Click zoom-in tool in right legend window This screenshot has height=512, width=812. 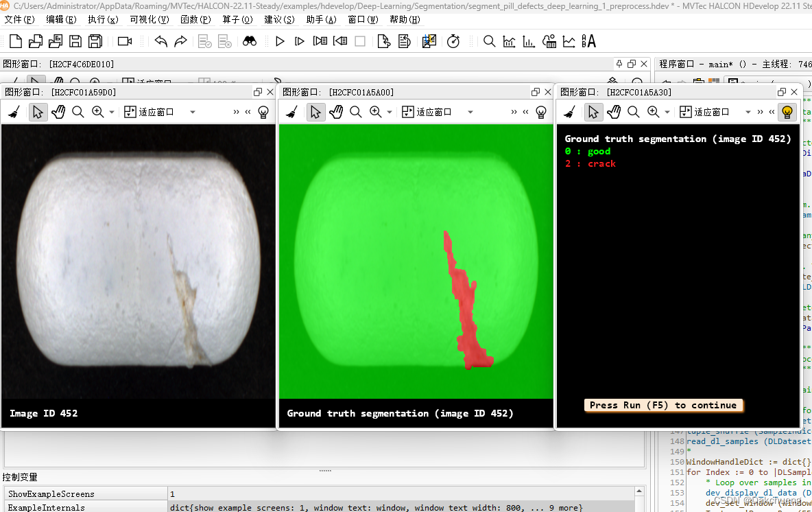click(x=653, y=112)
